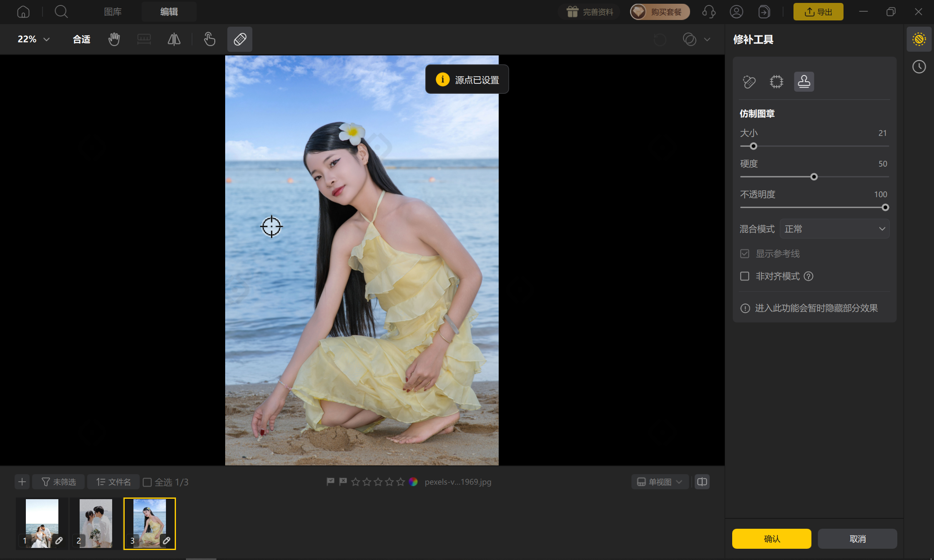Viewport: 934px width, 560px height.
Task: Open the 22% zoom dropdown
Action: point(33,39)
